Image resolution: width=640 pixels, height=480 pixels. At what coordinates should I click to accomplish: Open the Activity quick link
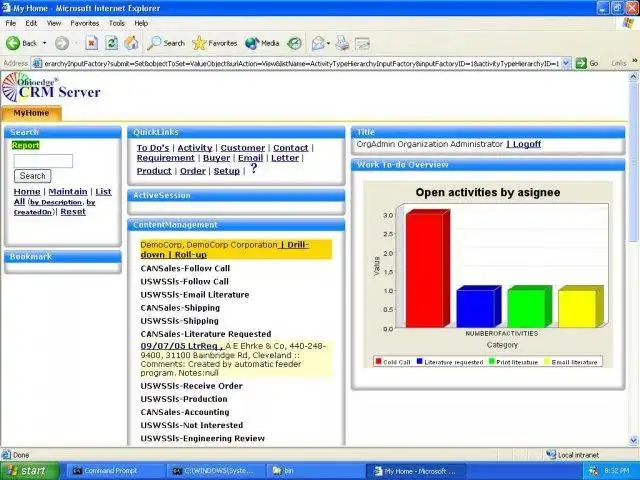[x=195, y=148]
